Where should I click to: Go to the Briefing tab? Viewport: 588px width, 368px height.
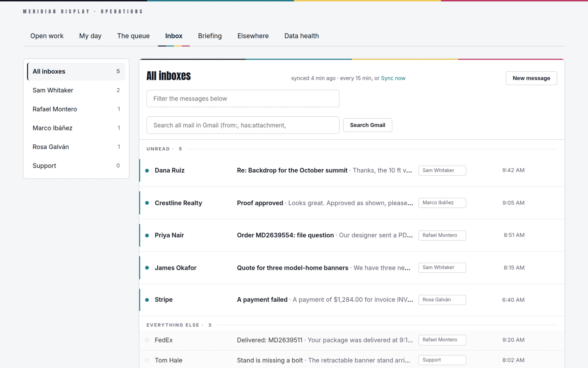210,36
